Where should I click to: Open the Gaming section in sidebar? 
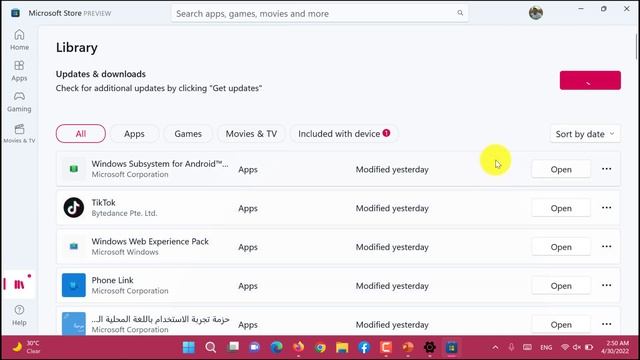[x=19, y=102]
